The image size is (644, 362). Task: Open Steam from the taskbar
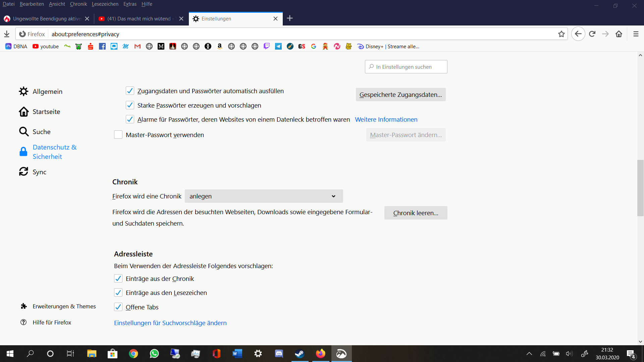(300, 354)
